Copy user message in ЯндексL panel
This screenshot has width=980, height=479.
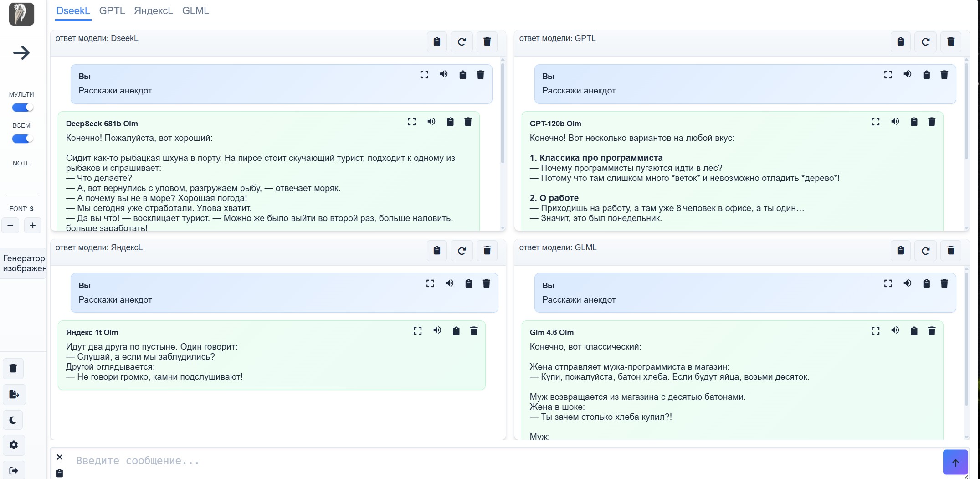coord(469,283)
